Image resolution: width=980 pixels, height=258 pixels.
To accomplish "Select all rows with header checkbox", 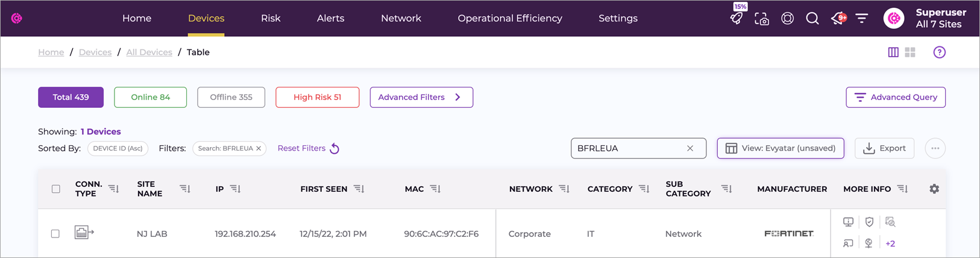I will point(56,189).
